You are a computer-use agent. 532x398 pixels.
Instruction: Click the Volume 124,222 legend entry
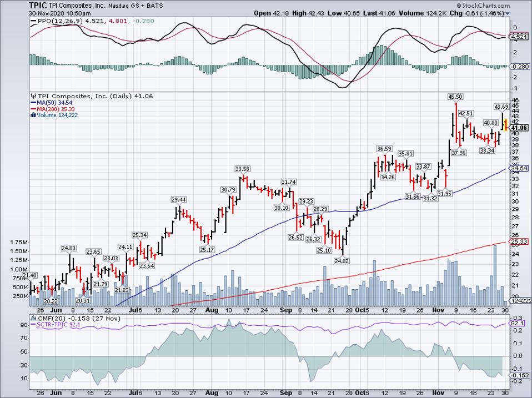[x=57, y=115]
